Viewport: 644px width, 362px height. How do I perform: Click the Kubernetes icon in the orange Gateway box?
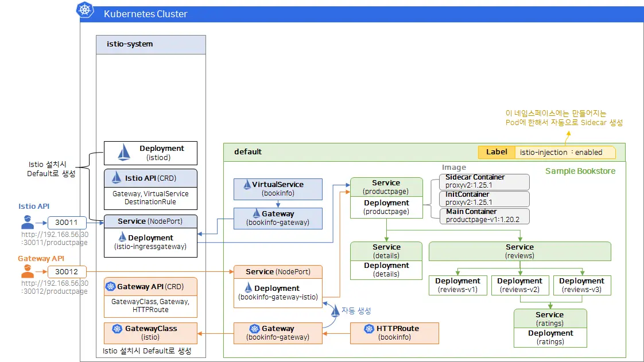point(254,329)
